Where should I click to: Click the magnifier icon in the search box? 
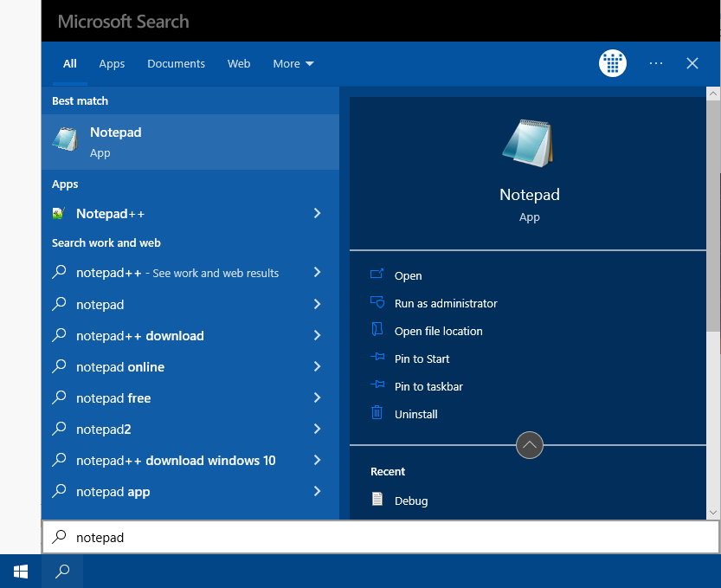(x=60, y=537)
